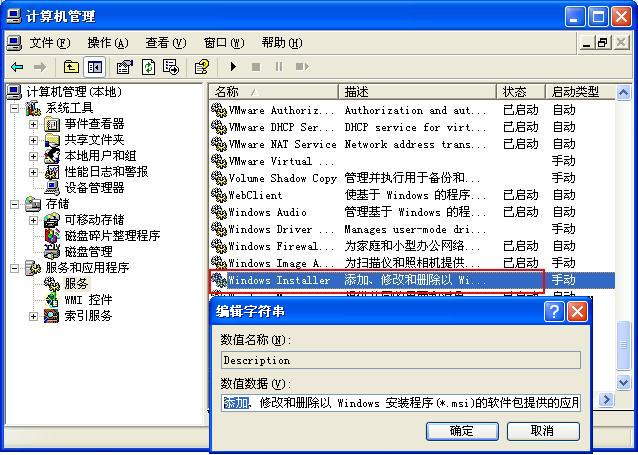The image size is (638, 455).
Task: Click the Restart service toolbar icon
Action: (x=302, y=66)
